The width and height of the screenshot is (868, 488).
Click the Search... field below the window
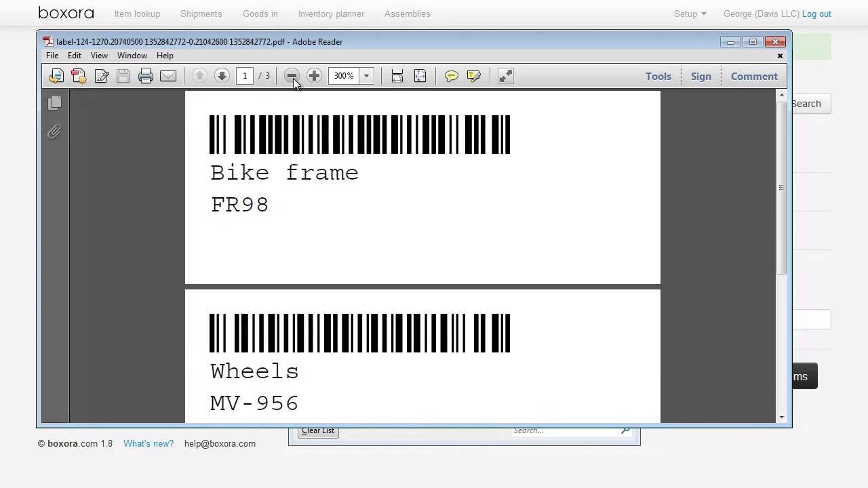pos(564,430)
